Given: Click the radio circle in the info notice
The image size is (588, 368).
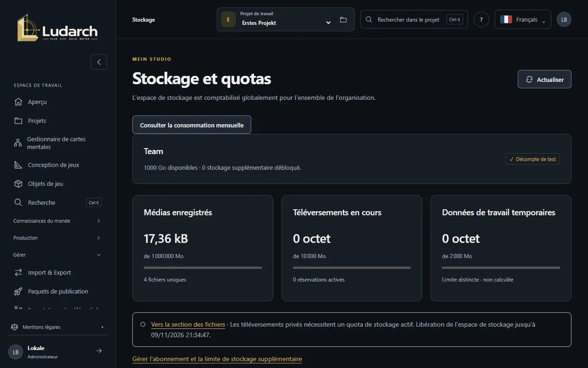Looking at the screenshot, I should coord(143,324).
